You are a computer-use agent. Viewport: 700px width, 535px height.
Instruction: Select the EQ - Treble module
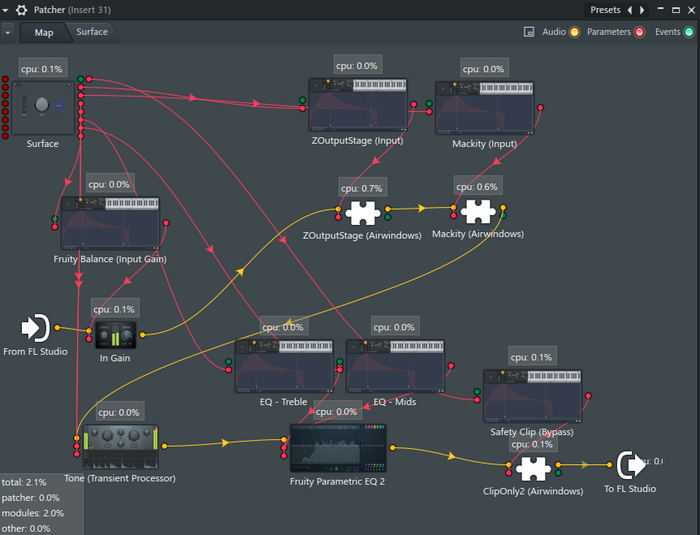(x=284, y=366)
